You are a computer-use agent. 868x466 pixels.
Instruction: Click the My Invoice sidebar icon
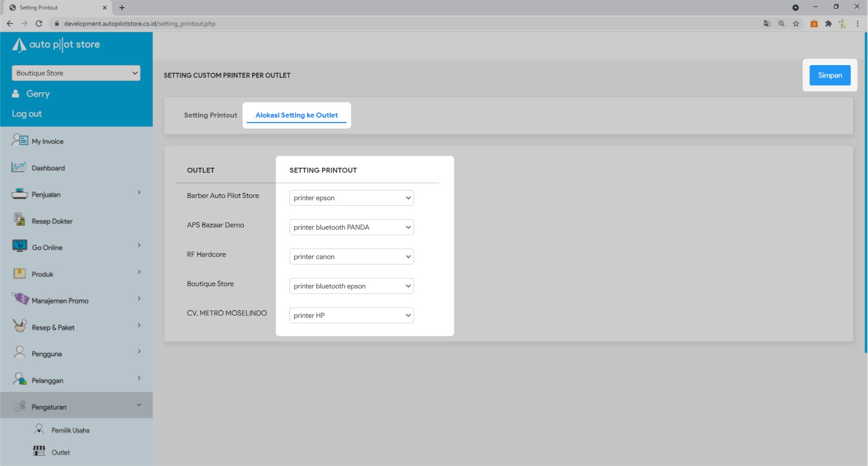[x=20, y=141]
